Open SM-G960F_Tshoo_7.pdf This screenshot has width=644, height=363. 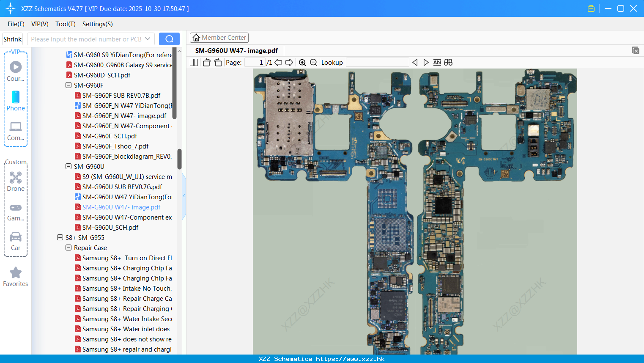click(x=115, y=146)
